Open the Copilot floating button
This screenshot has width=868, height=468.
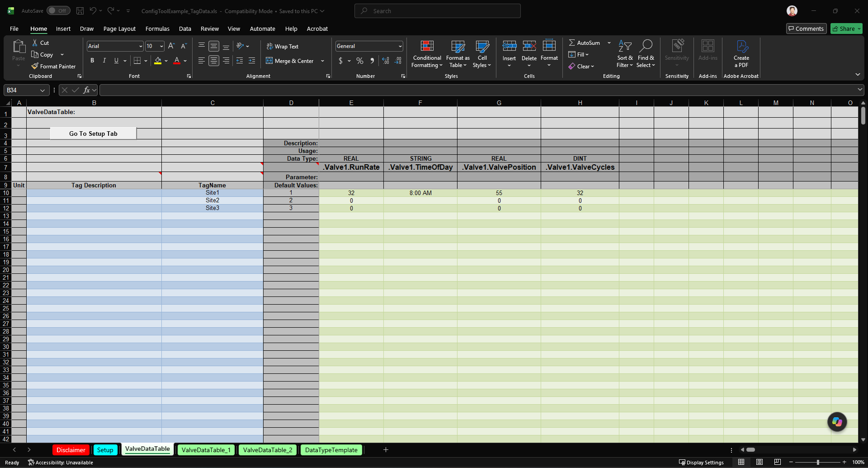pyautogui.click(x=837, y=422)
